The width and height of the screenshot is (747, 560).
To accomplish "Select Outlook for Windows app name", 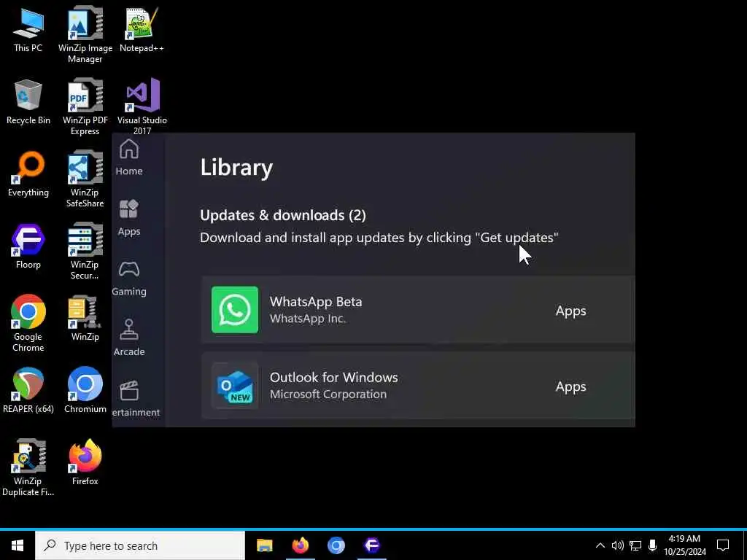I will click(333, 377).
